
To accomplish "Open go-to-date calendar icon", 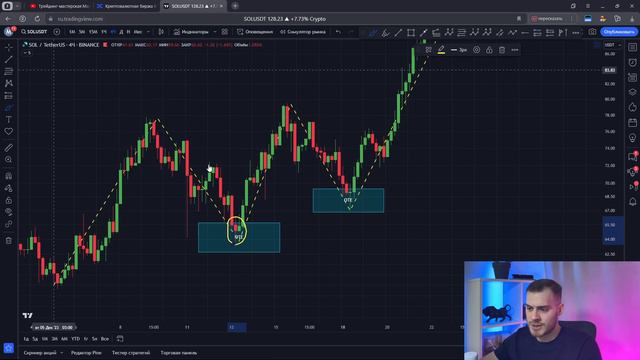I will 120,339.
